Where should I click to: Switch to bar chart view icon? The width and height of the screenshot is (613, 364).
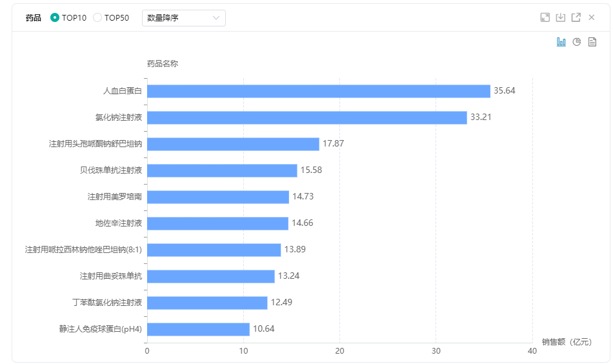point(561,42)
